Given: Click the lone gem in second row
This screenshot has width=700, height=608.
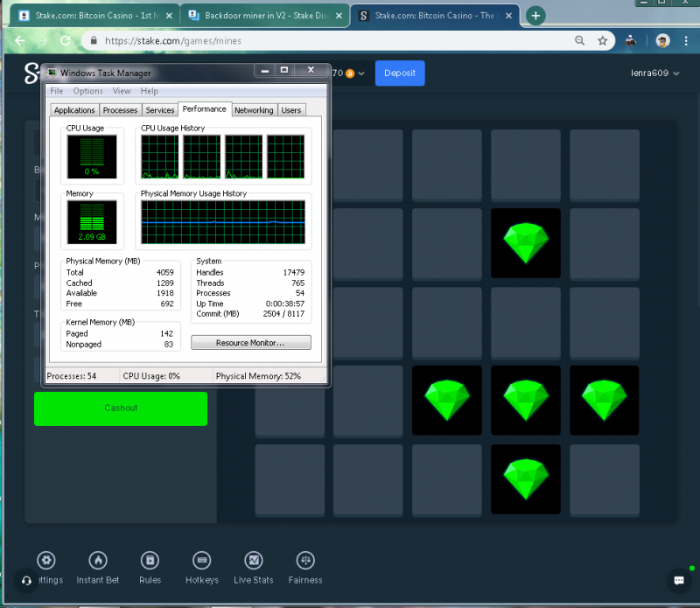Looking at the screenshot, I should (x=526, y=243).
